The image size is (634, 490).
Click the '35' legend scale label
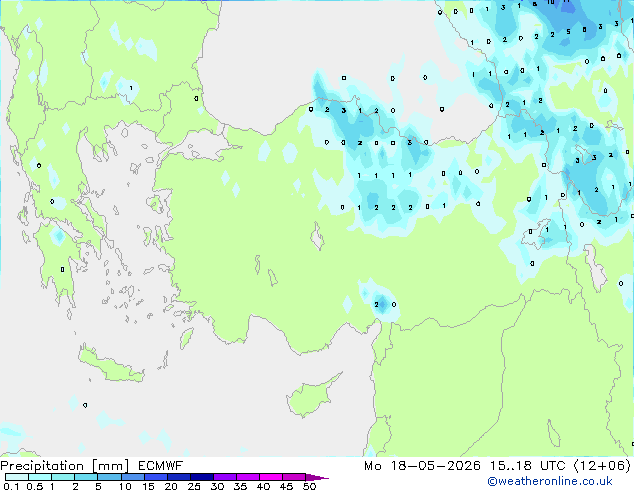coord(240,486)
